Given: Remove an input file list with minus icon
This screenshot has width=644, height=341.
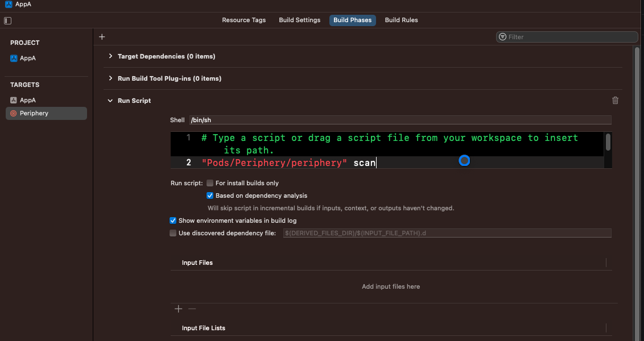Looking at the screenshot, I should (192, 309).
